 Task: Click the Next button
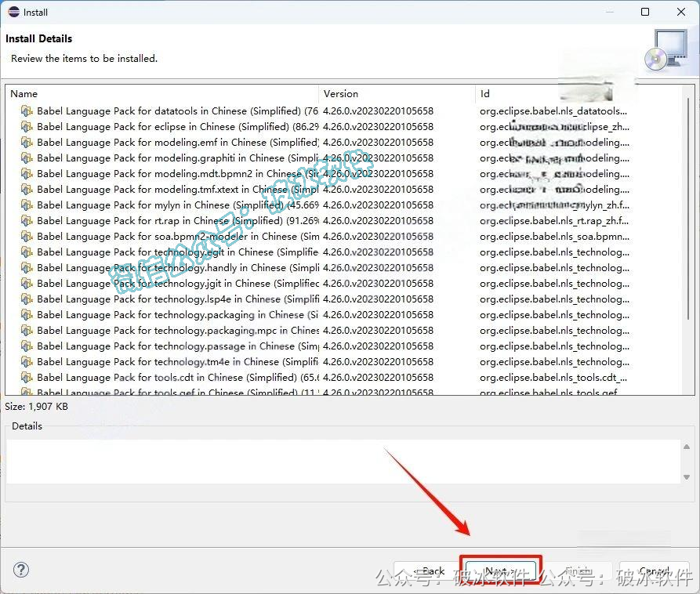(500, 571)
